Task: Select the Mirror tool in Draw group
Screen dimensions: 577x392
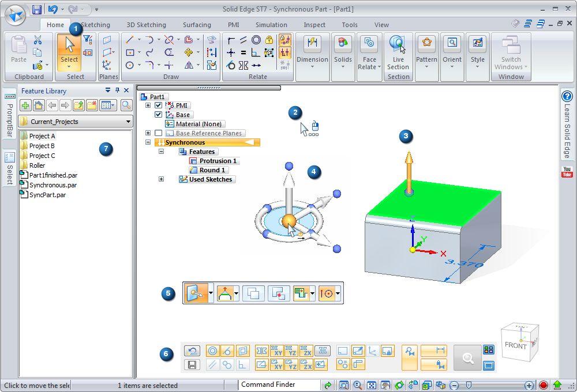Action: pyautogui.click(x=189, y=66)
